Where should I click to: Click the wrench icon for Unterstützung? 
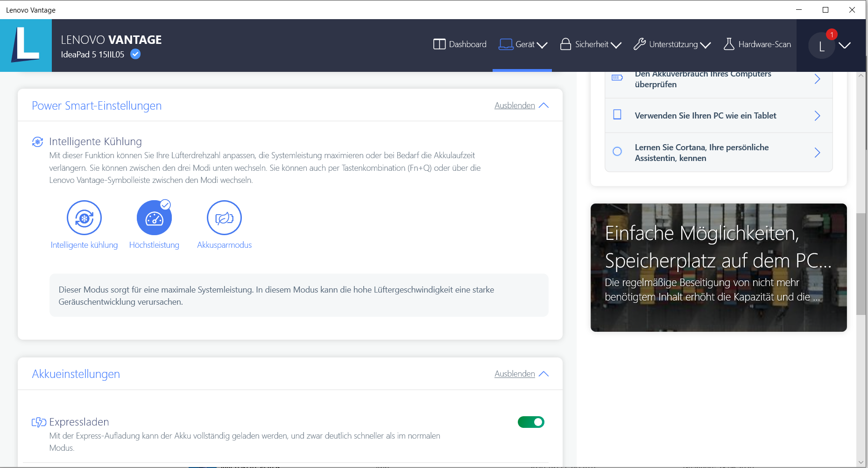[x=639, y=44]
